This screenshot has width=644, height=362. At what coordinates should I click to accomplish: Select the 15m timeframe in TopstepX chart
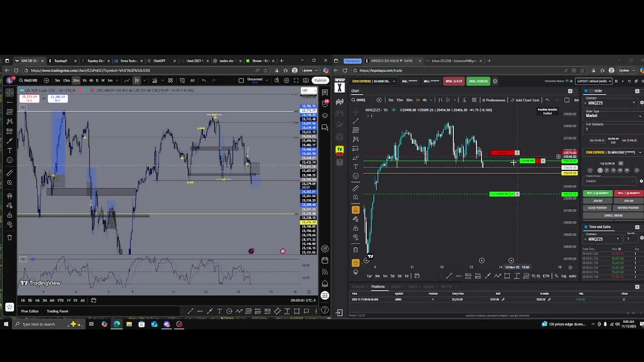tap(399, 100)
